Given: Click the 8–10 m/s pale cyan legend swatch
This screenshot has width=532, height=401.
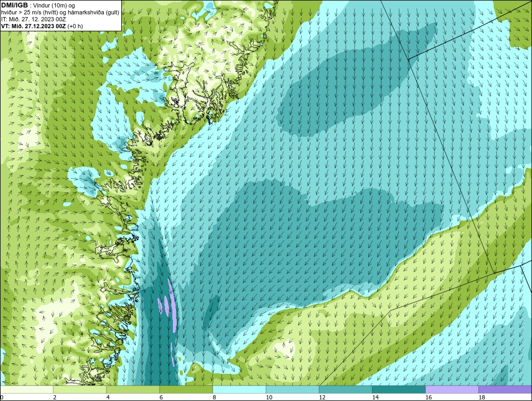Looking at the screenshot, I should tap(239, 389).
